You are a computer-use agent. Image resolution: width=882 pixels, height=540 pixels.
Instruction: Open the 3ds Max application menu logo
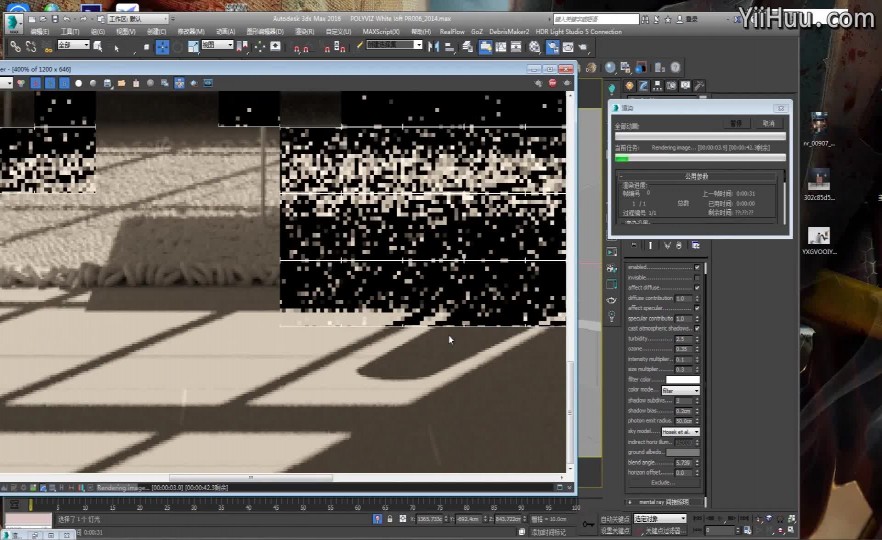pyautogui.click(x=14, y=24)
